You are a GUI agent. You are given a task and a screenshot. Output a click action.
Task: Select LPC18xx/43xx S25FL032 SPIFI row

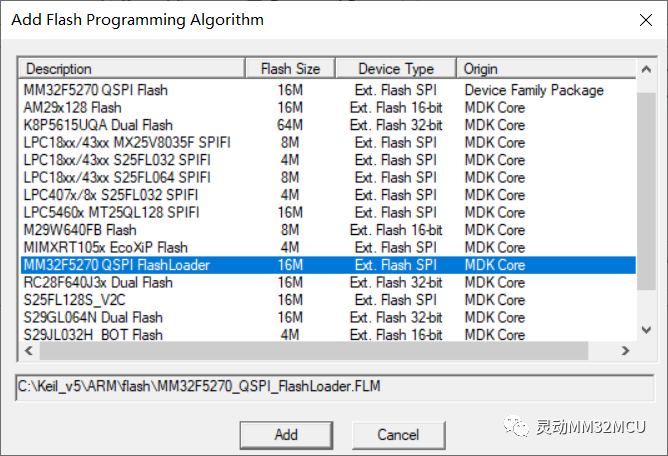tap(328, 160)
